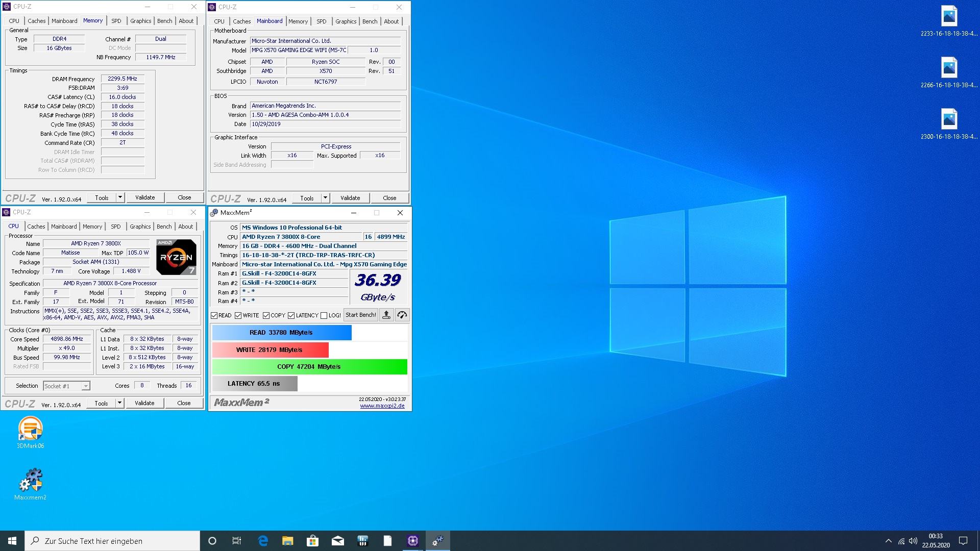Click the Ryzen 7 logo in CPU-Z
The width and height of the screenshot is (980, 551).
(176, 257)
